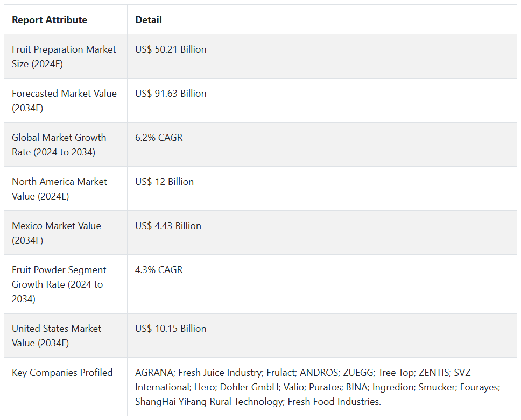The height and width of the screenshot is (420, 521).
Task: Click the US$ 50.21 Billion value
Action: (x=171, y=49)
